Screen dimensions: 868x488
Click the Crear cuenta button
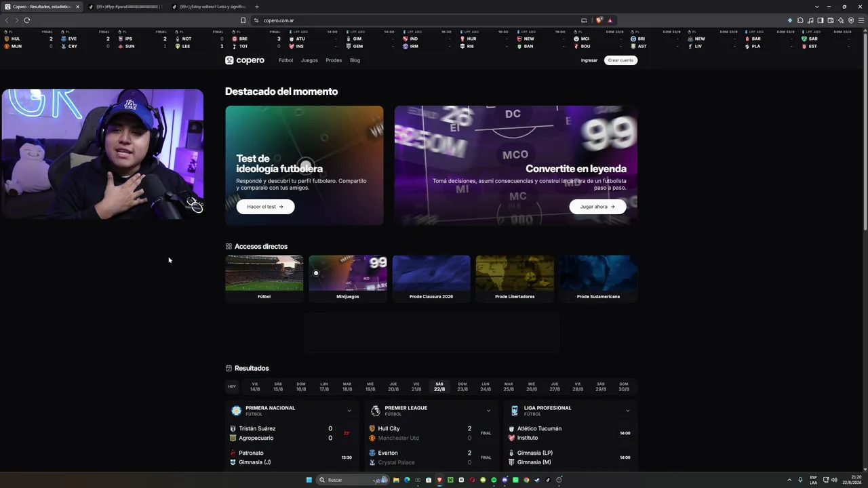point(620,60)
